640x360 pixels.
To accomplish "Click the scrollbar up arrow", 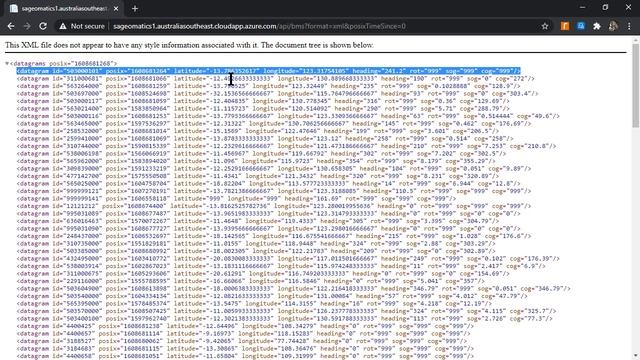I will pos(636,40).
